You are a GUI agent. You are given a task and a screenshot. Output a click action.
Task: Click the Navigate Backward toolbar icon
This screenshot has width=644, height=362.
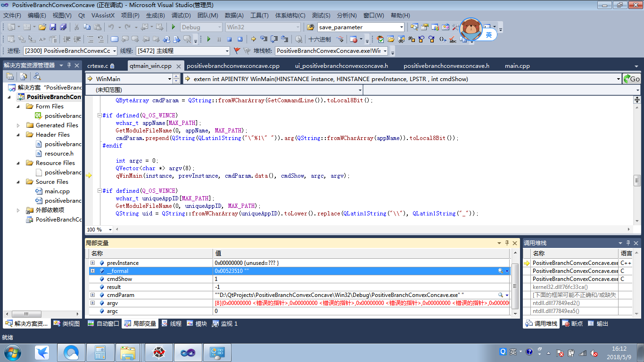(144, 27)
